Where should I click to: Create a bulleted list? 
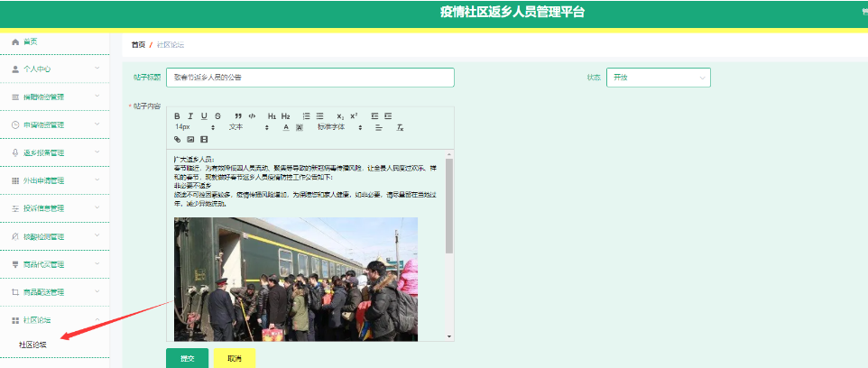click(319, 116)
